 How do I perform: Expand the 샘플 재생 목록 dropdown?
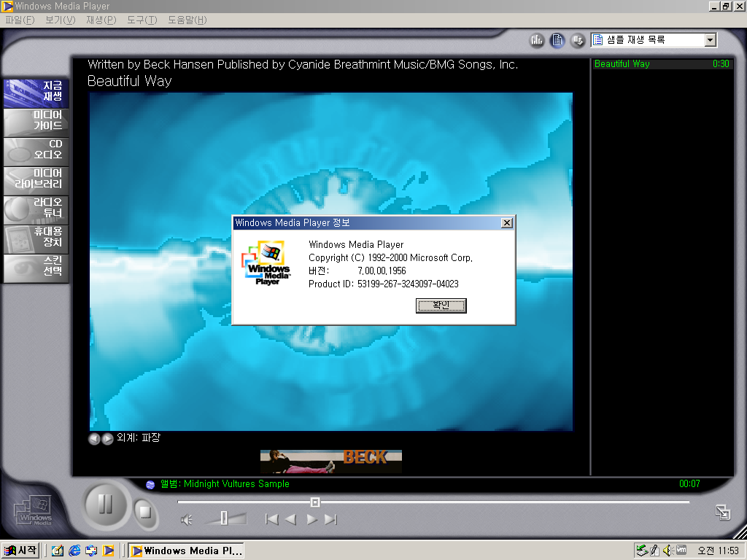coord(711,40)
